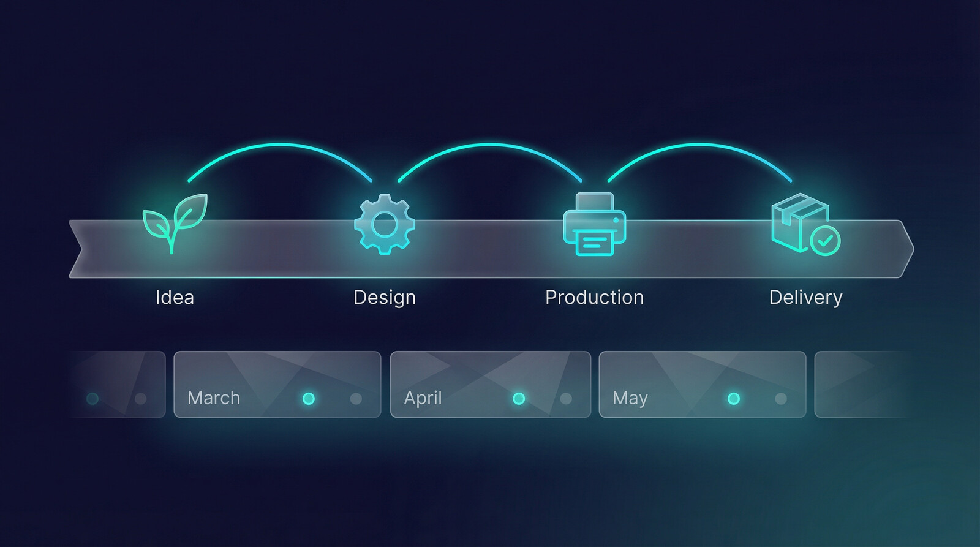Select the Design gear icon

click(385, 224)
